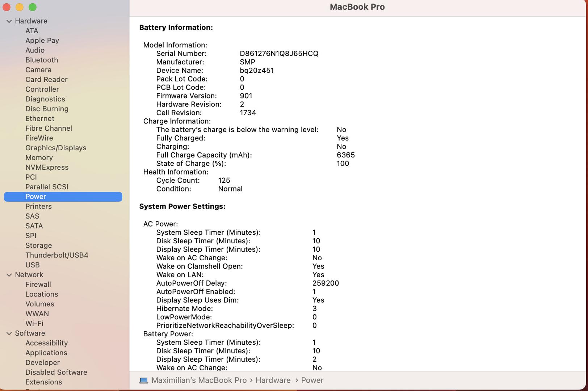This screenshot has height=391, width=588.
Task: Select Memory in Hardware list
Action: (39, 158)
